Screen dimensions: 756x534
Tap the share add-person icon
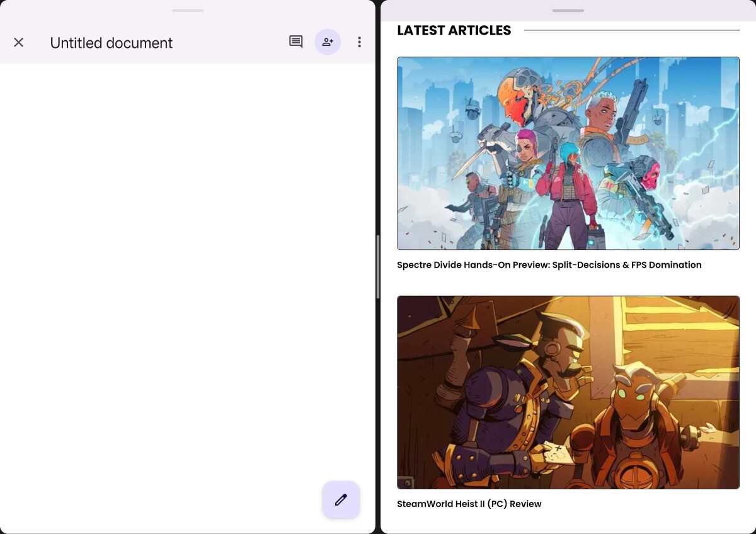(x=328, y=42)
